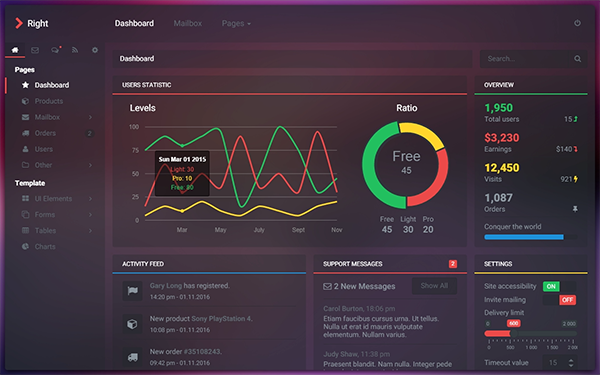Click the pin icon next to Orders overview
The height and width of the screenshot is (375, 600).
(x=575, y=209)
